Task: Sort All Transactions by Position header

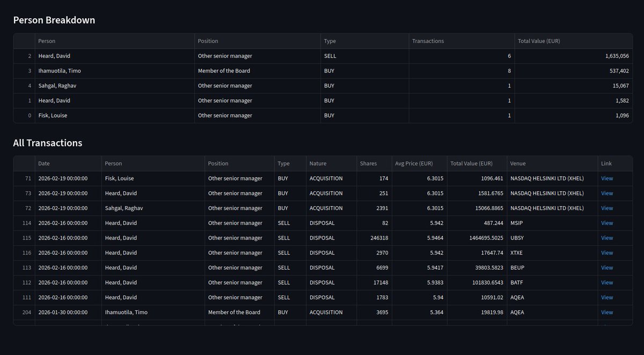Action: pos(239,164)
